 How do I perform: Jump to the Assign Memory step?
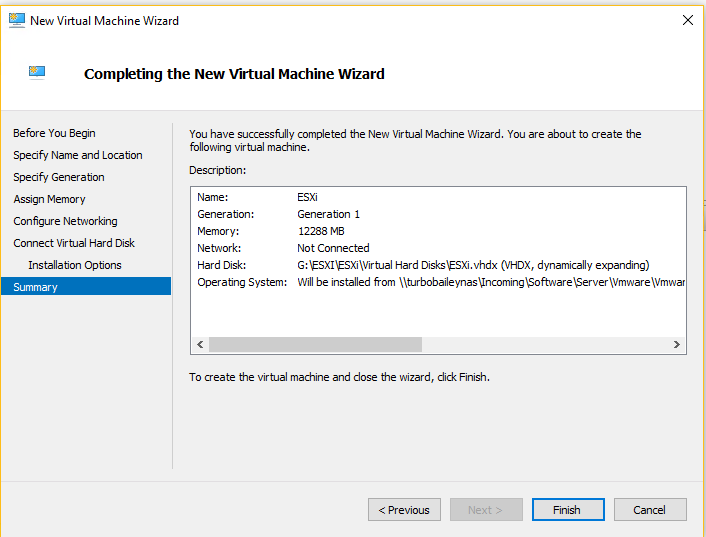pyautogui.click(x=49, y=199)
